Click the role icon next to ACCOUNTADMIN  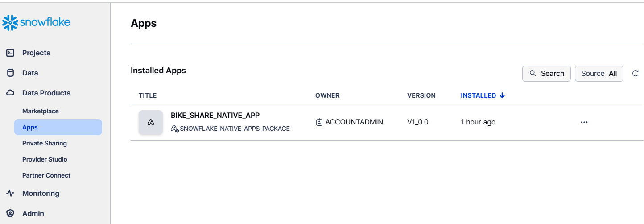[x=319, y=122]
